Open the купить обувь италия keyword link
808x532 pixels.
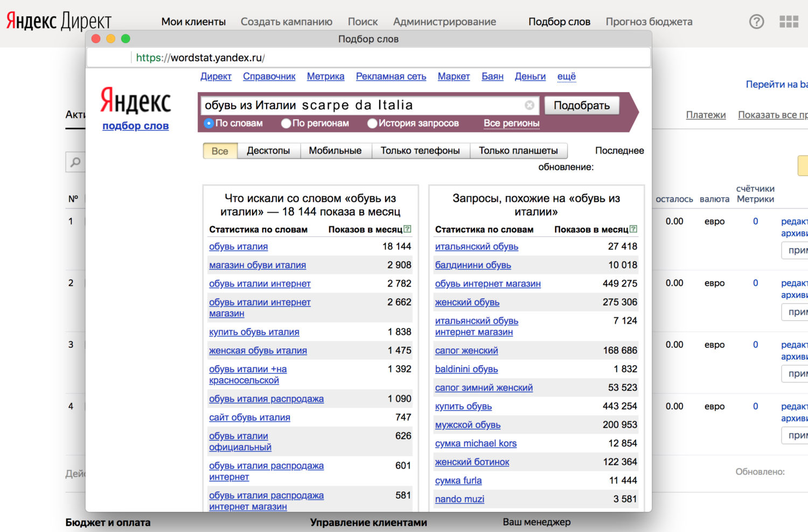254,332
